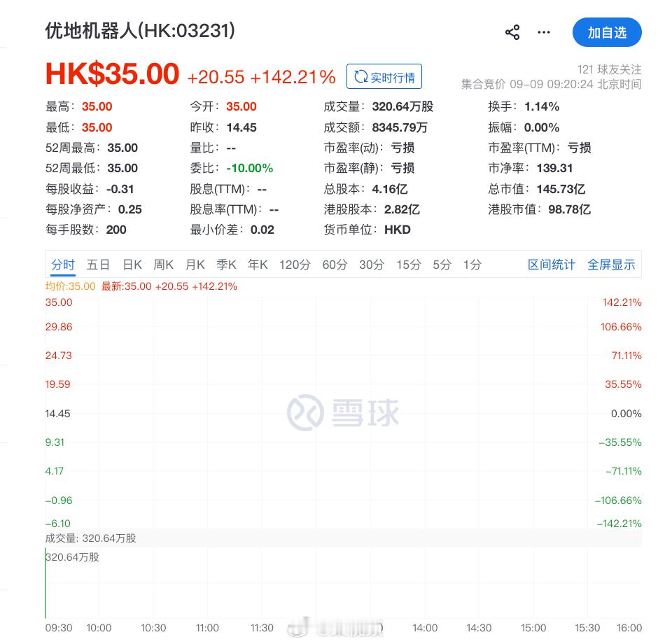Viewport: 672px width, 644px height.
Task: Click the 总股本 value 4.16亿
Action: (390, 189)
